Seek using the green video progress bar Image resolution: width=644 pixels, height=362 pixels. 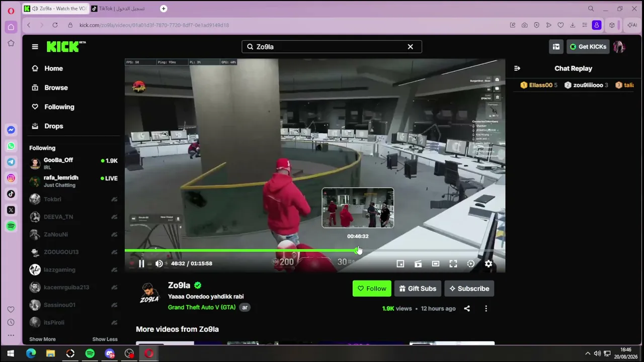pyautogui.click(x=314, y=250)
